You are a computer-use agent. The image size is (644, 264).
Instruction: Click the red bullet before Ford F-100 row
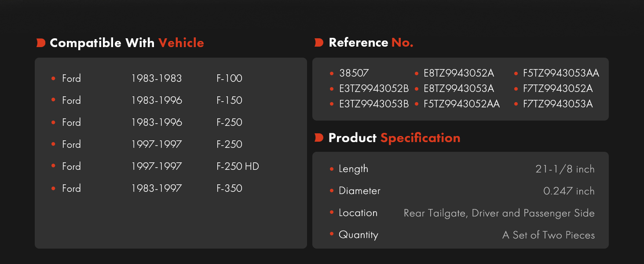point(53,78)
